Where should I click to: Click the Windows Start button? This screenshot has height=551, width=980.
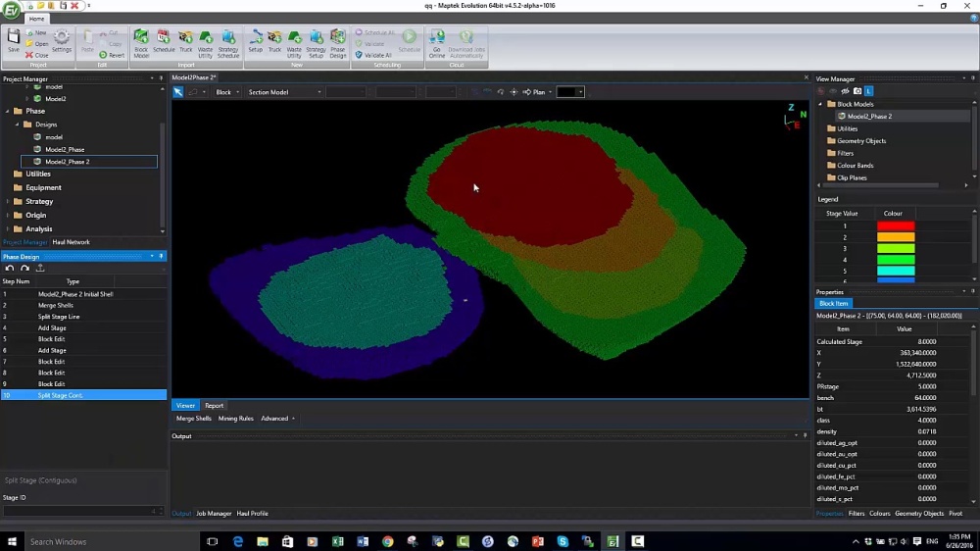click(12, 541)
